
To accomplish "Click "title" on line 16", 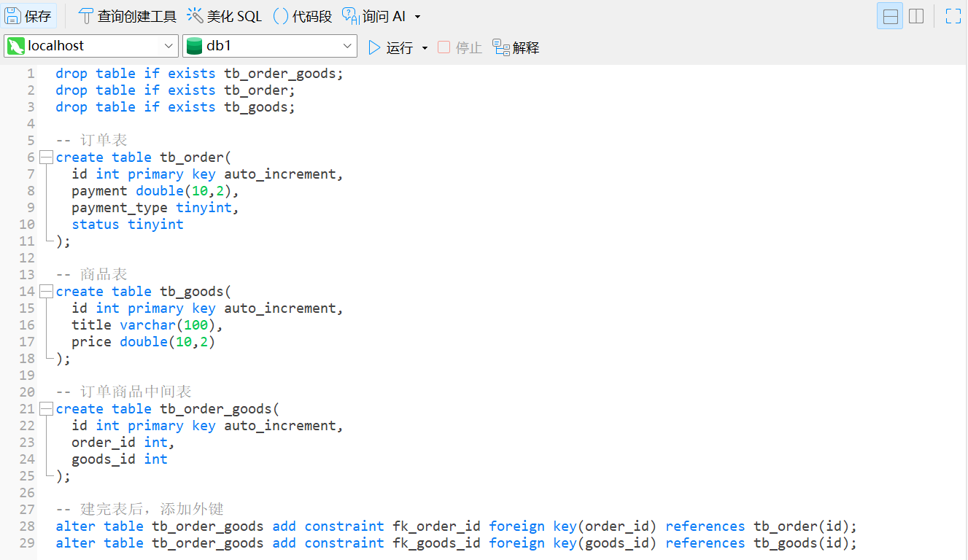I will [92, 325].
